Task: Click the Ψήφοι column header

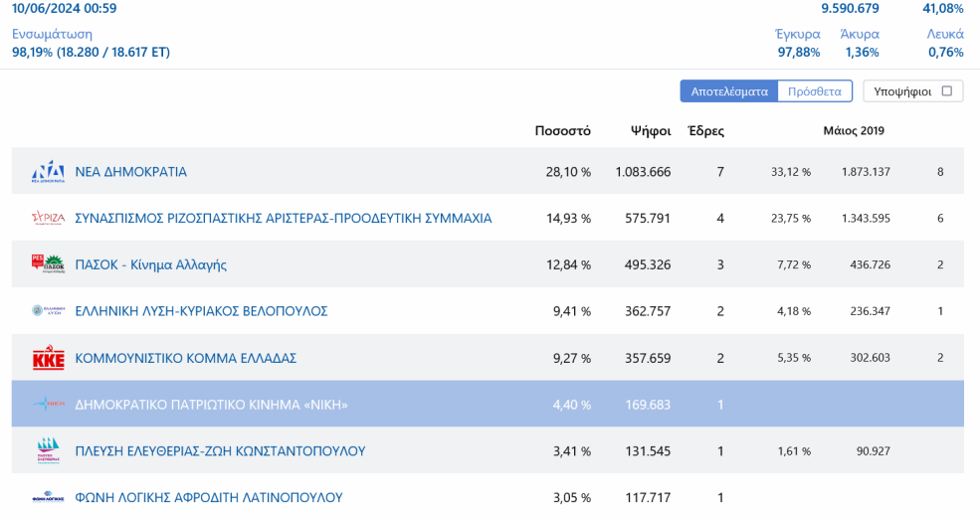Action: [x=651, y=131]
